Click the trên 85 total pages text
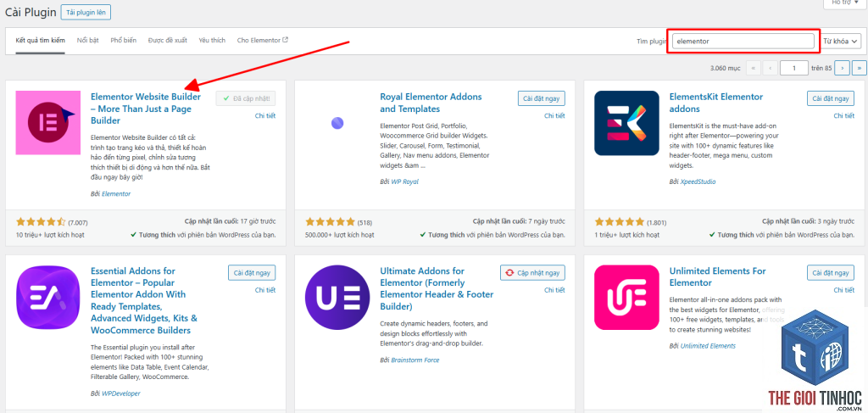The height and width of the screenshot is (413, 868). [821, 68]
